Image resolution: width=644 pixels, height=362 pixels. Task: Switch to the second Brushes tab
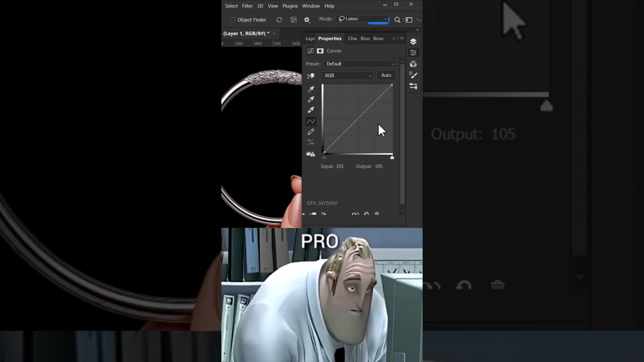378,39
